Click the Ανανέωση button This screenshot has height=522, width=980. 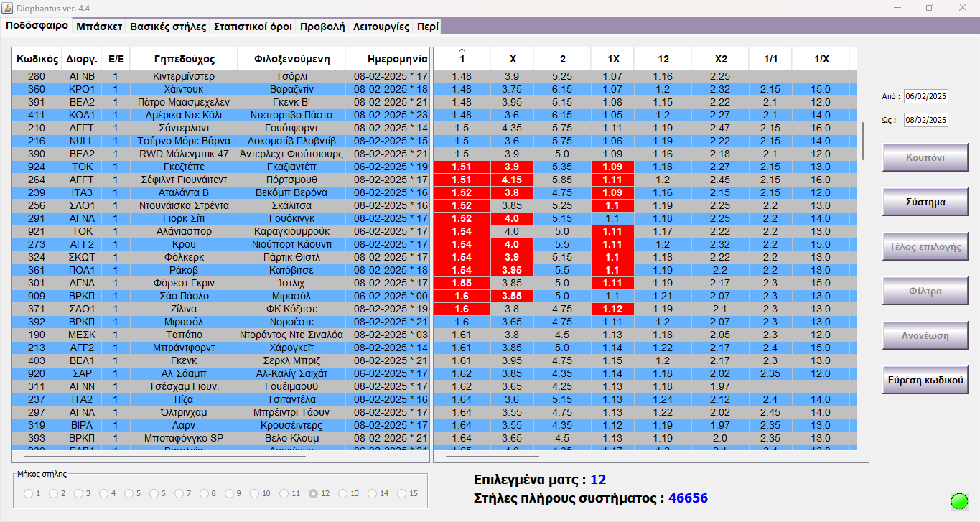tap(925, 335)
